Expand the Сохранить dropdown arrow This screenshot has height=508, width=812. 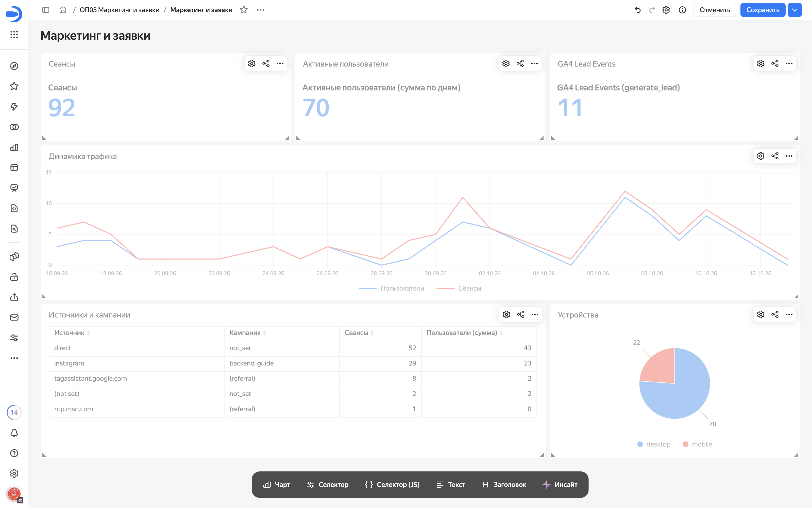coord(794,10)
